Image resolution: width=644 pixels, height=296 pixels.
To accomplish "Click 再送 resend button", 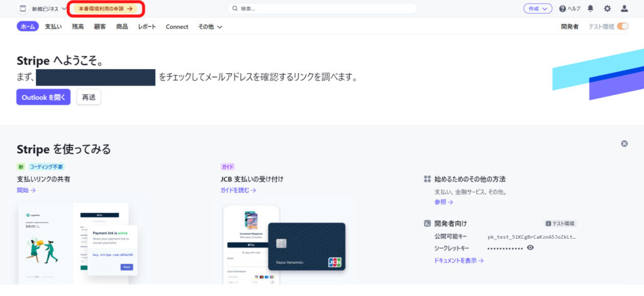I will 89,97.
